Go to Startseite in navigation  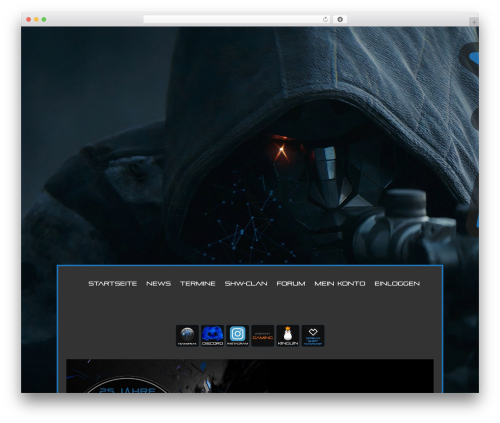(x=113, y=284)
